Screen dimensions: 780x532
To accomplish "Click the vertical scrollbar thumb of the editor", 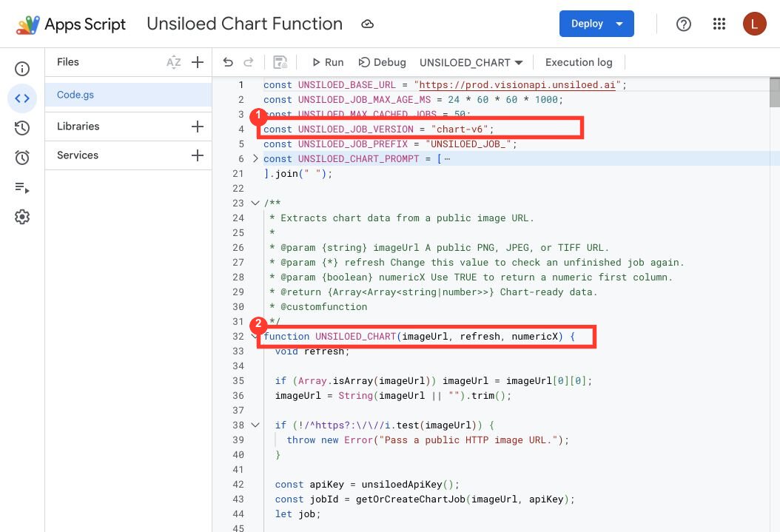I will coord(775,92).
